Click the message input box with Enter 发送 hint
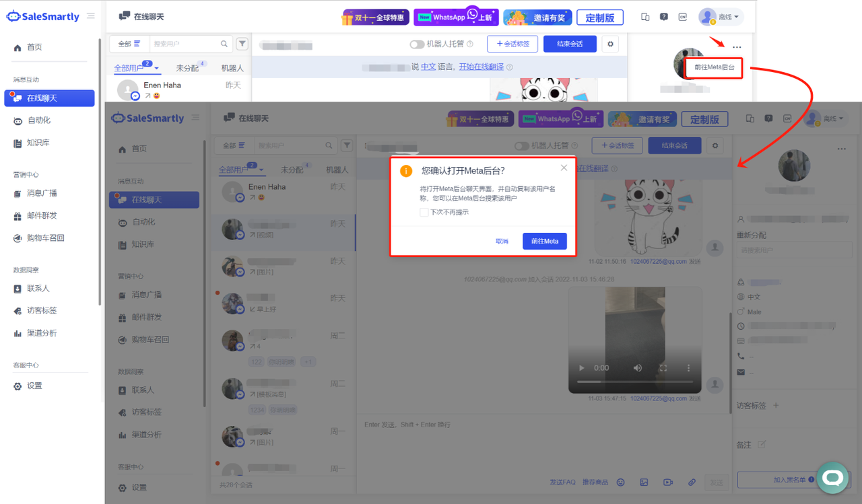The width and height of the screenshot is (862, 504). (x=543, y=444)
